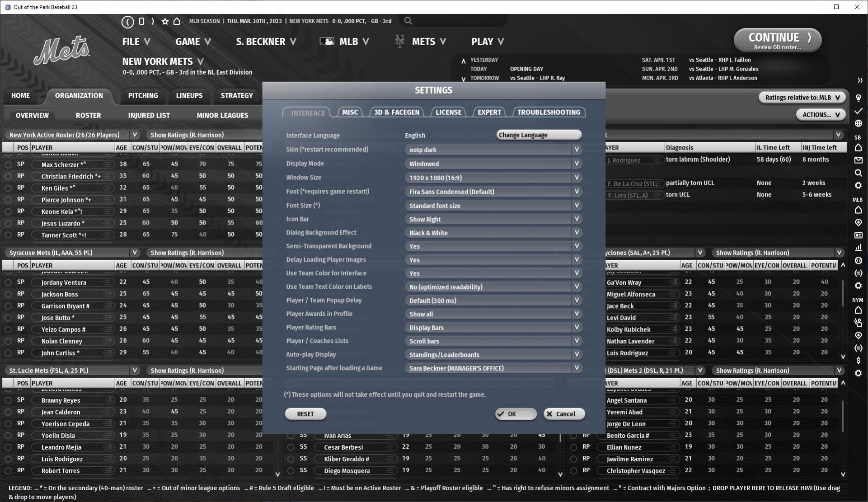Open the Ratings relative to MLB dropdown
868x502 pixels.
click(802, 98)
